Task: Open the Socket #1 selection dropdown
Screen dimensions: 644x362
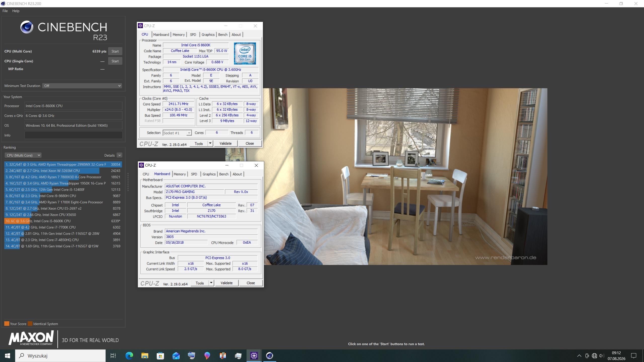Action: (177, 133)
